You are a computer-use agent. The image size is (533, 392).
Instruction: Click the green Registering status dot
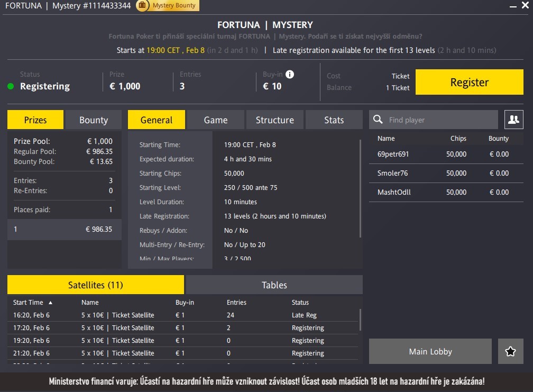point(11,86)
